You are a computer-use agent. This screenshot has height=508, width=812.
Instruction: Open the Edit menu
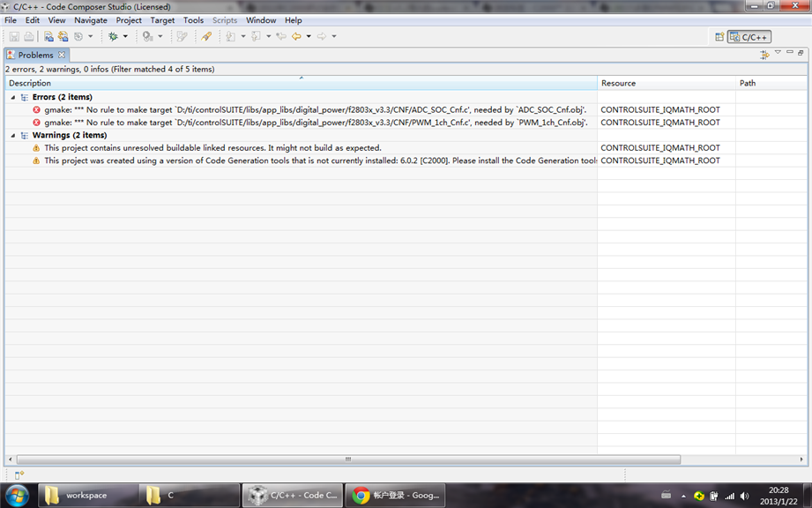pos(33,20)
